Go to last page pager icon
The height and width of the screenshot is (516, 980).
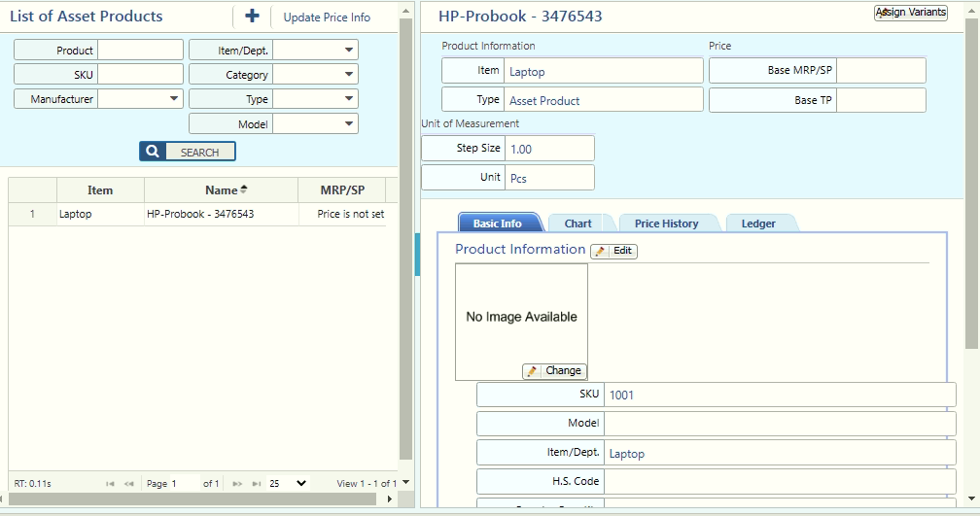[x=257, y=484]
